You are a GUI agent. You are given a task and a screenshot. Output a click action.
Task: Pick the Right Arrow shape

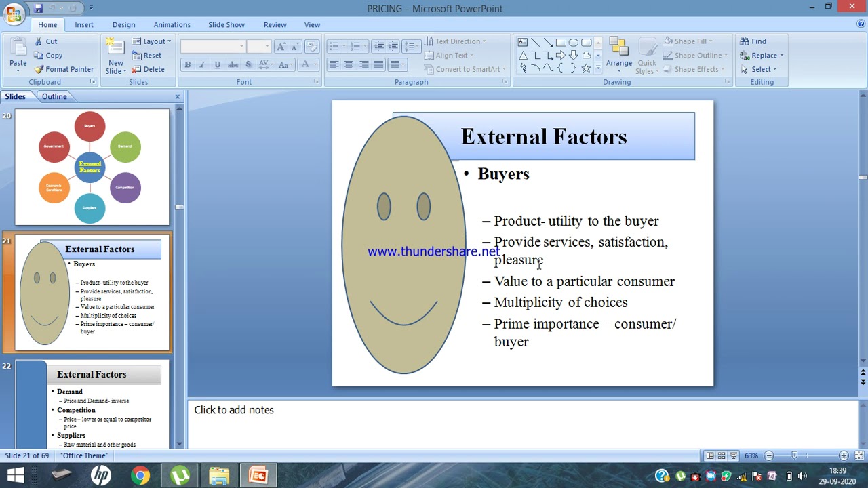point(561,55)
